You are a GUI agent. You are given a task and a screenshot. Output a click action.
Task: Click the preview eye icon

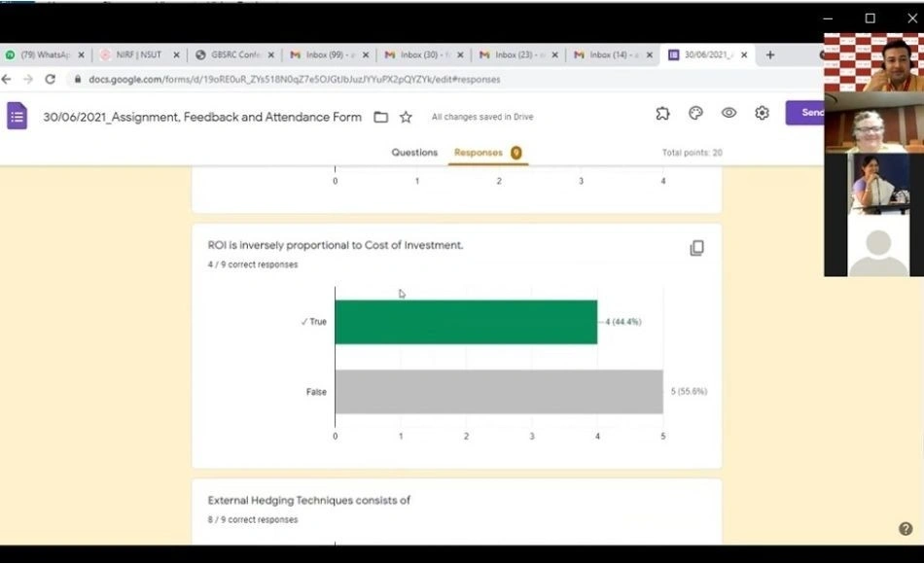pos(729,113)
